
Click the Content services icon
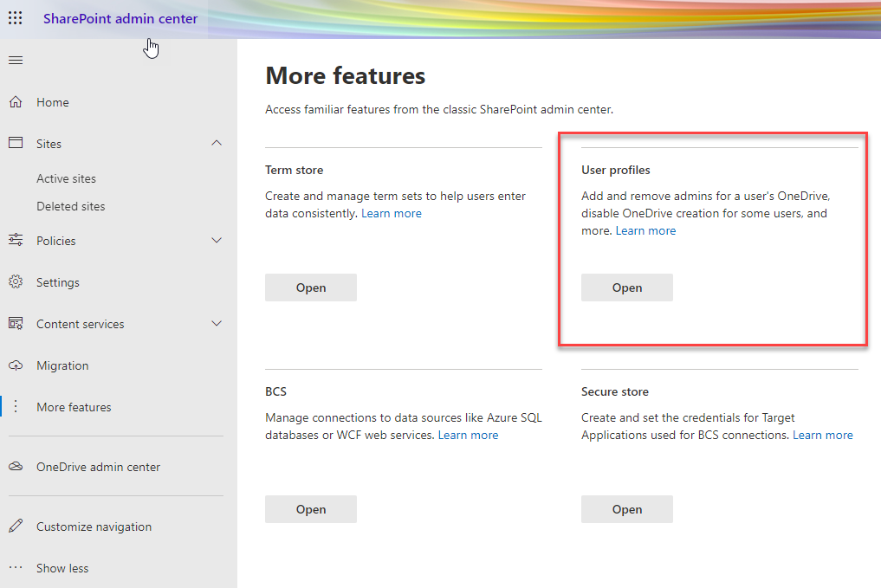pos(16,324)
